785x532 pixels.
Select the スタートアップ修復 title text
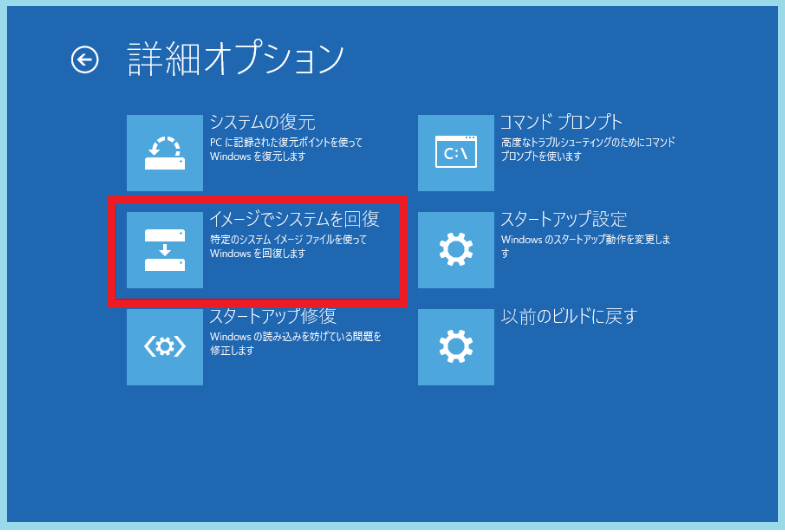[273, 316]
